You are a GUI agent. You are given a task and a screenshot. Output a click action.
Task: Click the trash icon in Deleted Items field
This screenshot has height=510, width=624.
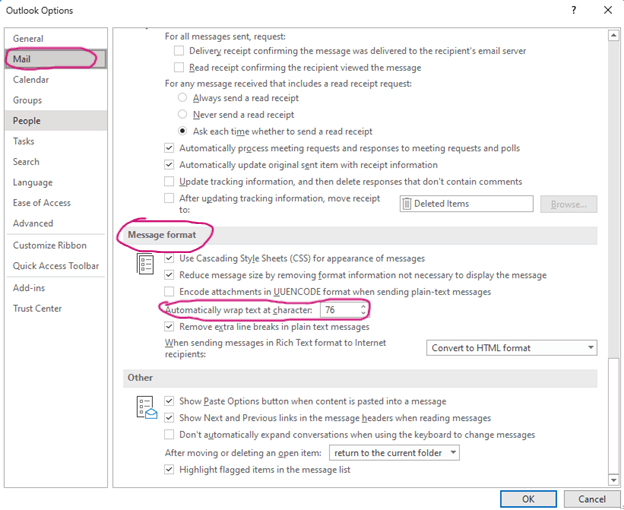point(406,204)
